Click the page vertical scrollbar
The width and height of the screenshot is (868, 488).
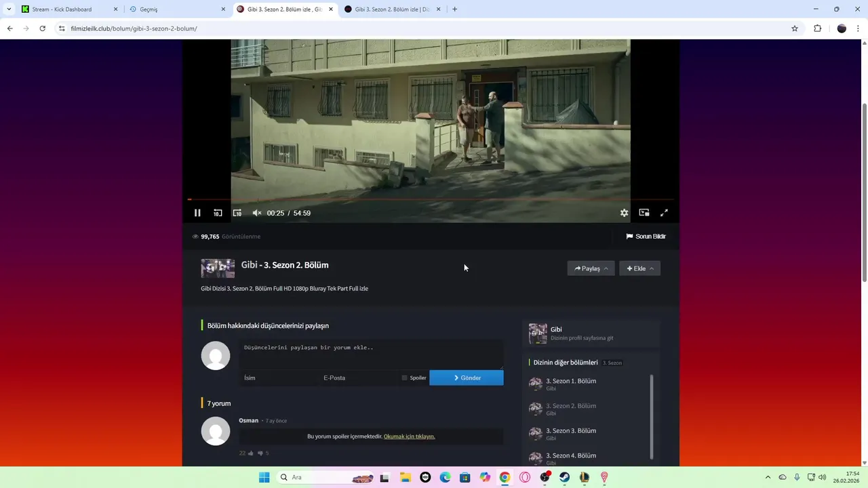point(864,193)
